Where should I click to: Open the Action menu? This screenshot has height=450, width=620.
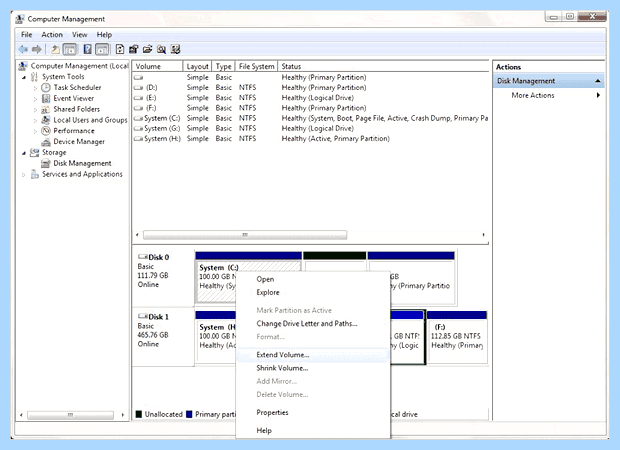point(52,34)
